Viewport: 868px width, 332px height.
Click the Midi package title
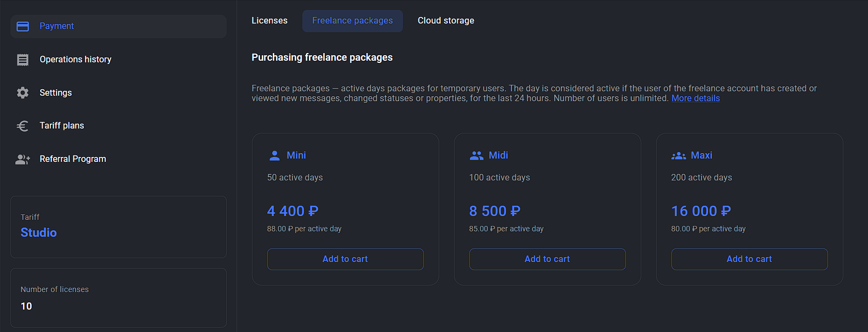498,155
